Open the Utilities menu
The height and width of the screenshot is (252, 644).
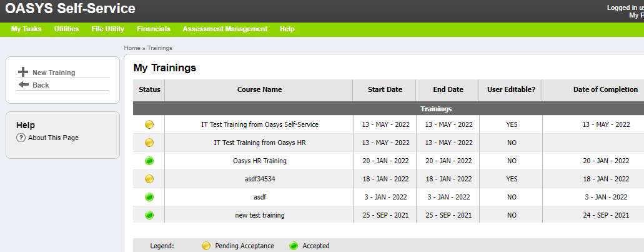click(x=67, y=29)
